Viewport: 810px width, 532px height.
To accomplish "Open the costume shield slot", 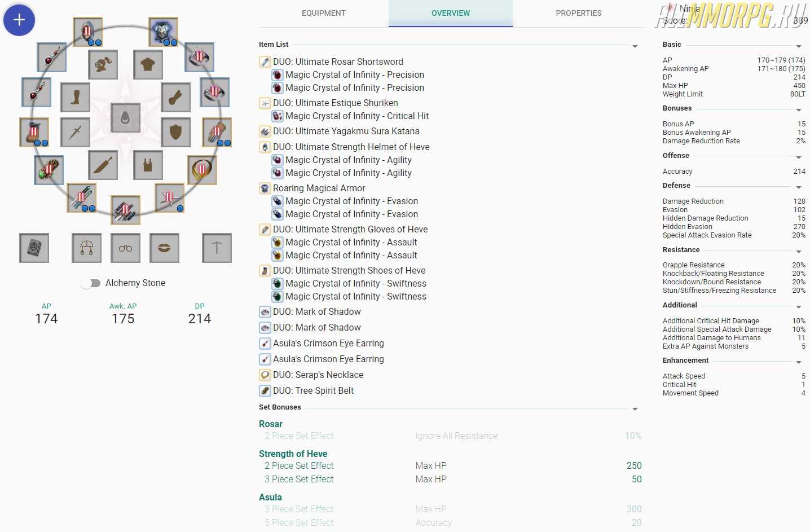I will 175,132.
